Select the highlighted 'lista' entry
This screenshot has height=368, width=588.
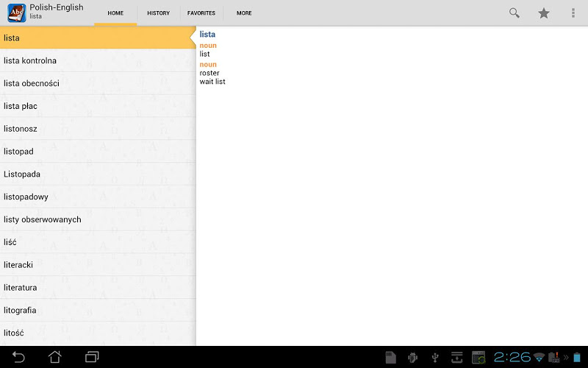[98, 38]
